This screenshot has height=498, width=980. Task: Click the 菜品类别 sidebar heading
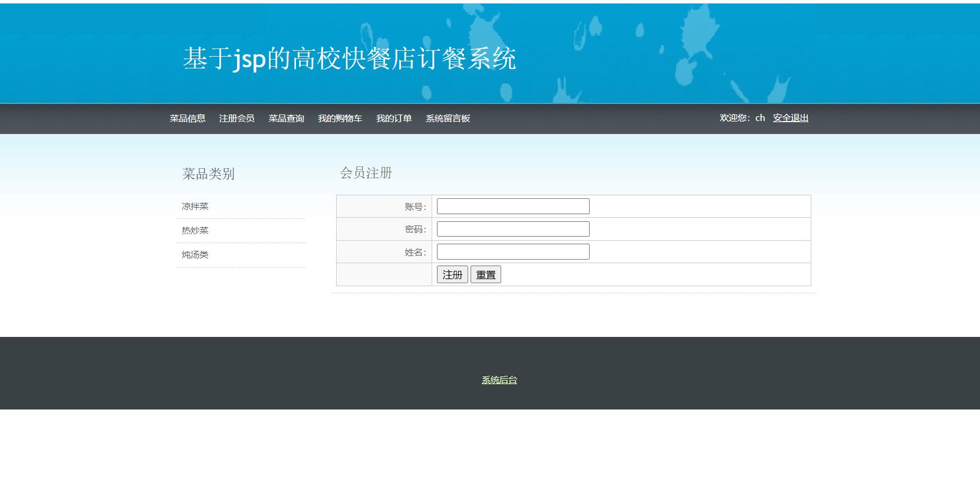208,173
